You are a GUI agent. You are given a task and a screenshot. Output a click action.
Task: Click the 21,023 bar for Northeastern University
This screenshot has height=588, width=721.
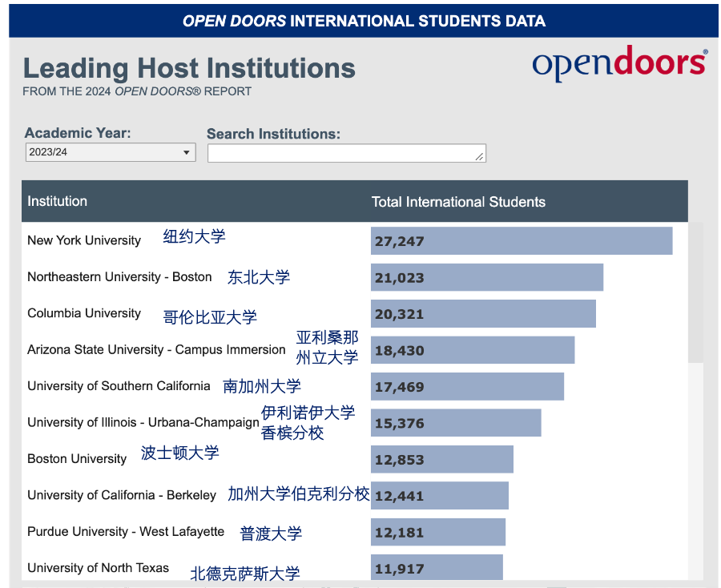[487, 277]
